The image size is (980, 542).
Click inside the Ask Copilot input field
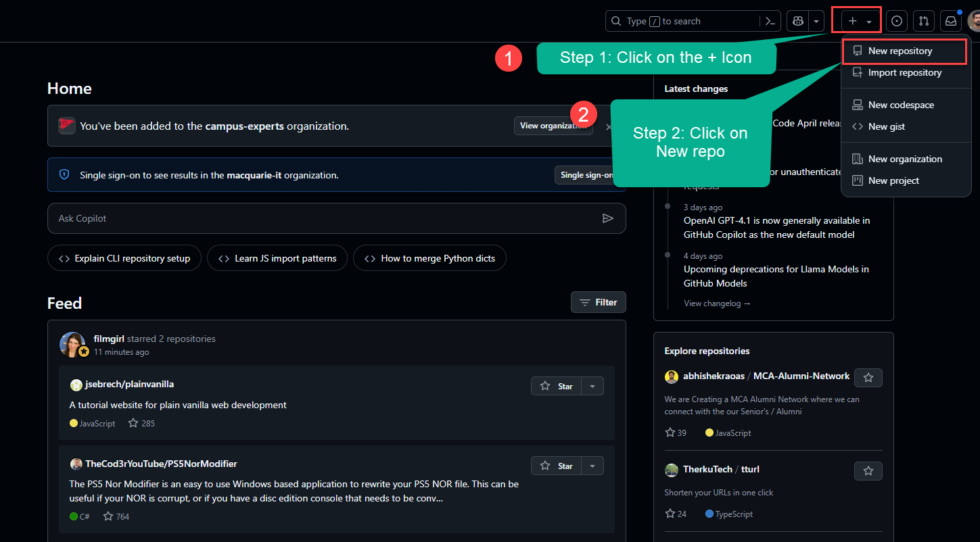click(x=271, y=218)
